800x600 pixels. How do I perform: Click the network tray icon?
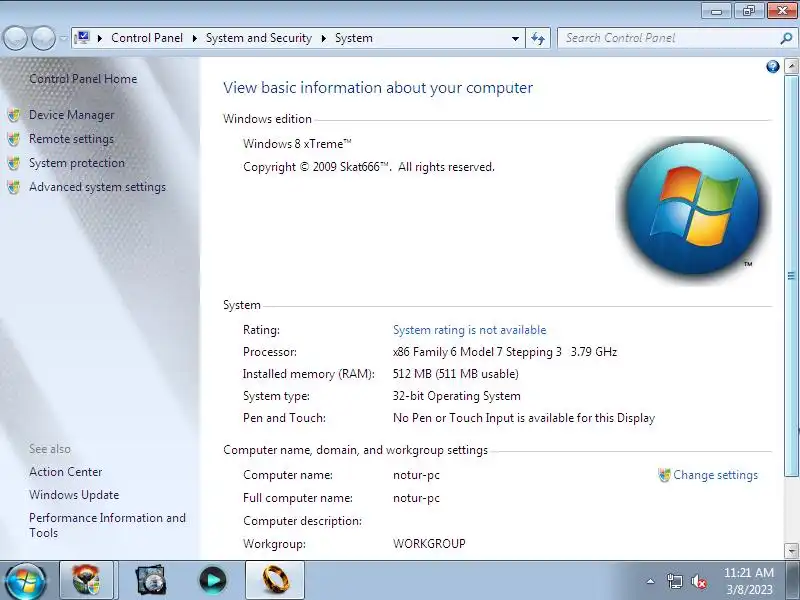(674, 581)
